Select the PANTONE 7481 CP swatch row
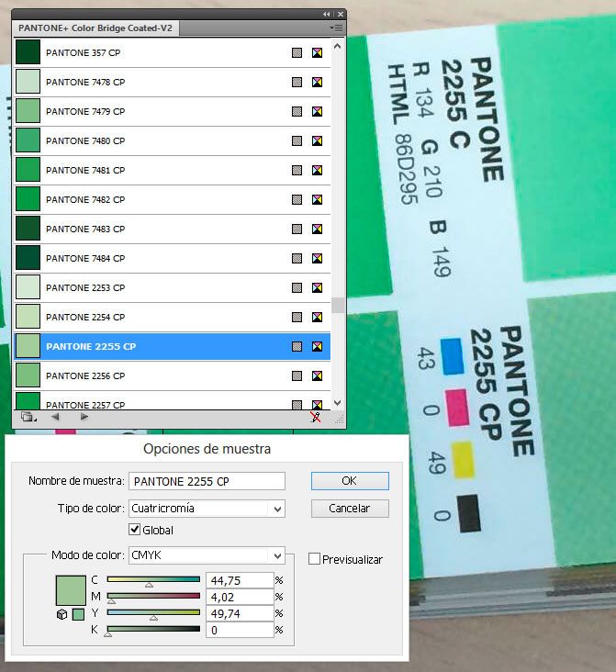This screenshot has height=672, width=616. click(173, 170)
